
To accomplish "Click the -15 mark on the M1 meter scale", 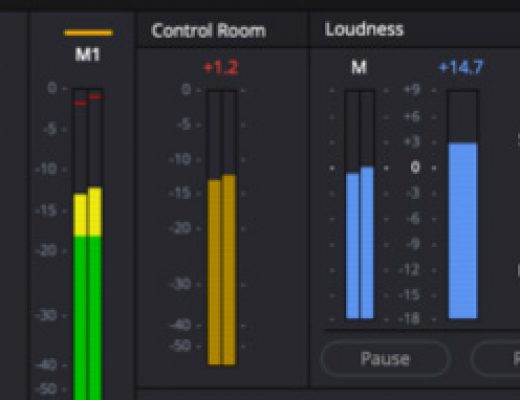I will pos(46,211).
